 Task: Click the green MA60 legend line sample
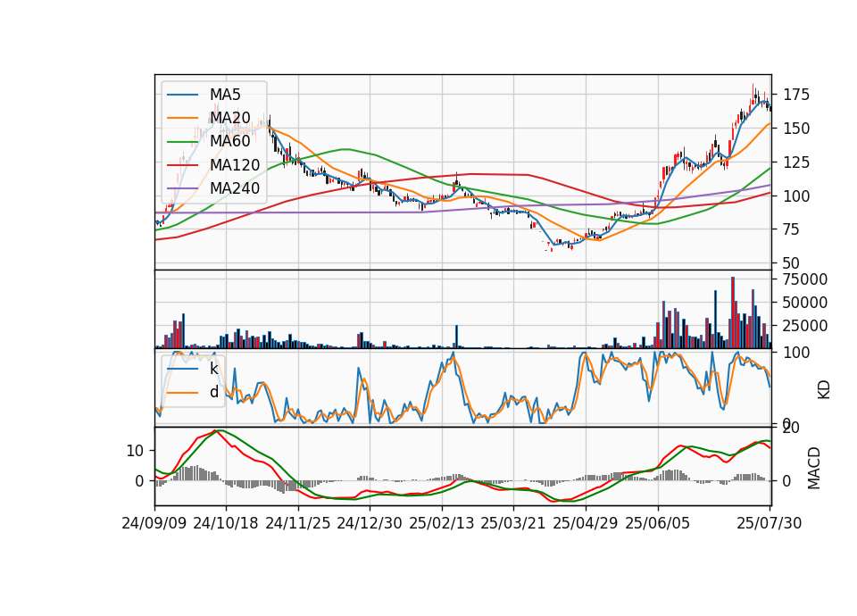coord(182,142)
